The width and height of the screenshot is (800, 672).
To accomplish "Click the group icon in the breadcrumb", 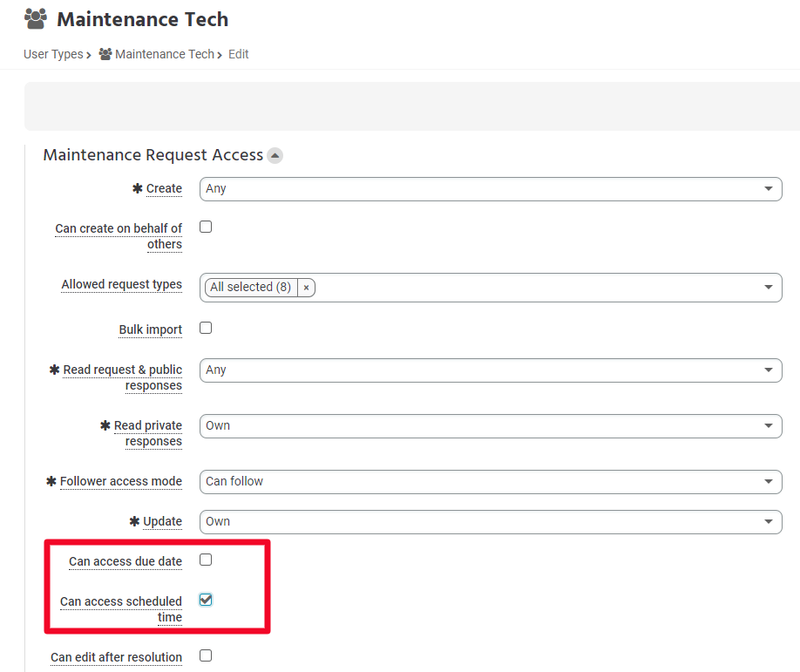I will tap(105, 54).
